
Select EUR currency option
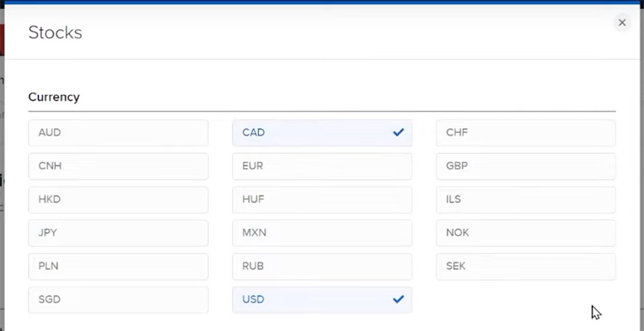tap(322, 166)
